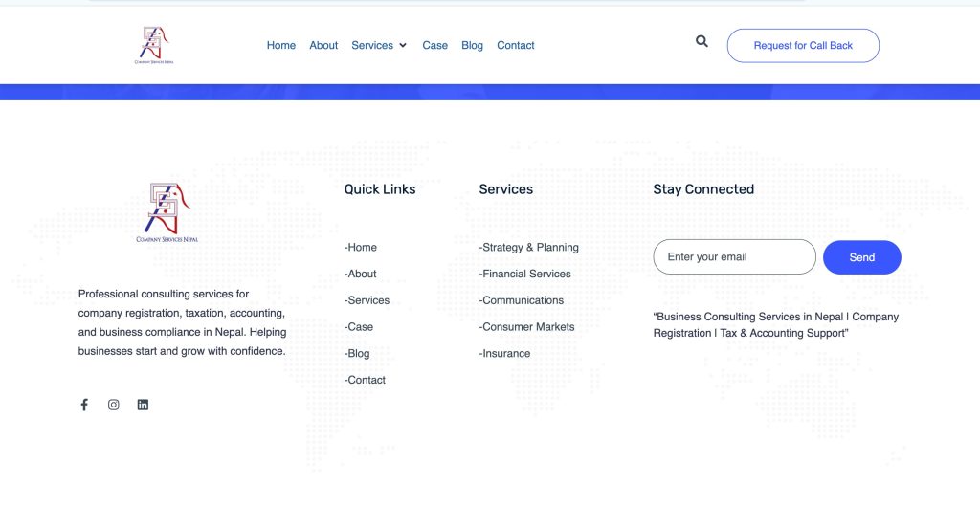980x506 pixels.
Task: Open the -Communications service link
Action: [x=522, y=300]
